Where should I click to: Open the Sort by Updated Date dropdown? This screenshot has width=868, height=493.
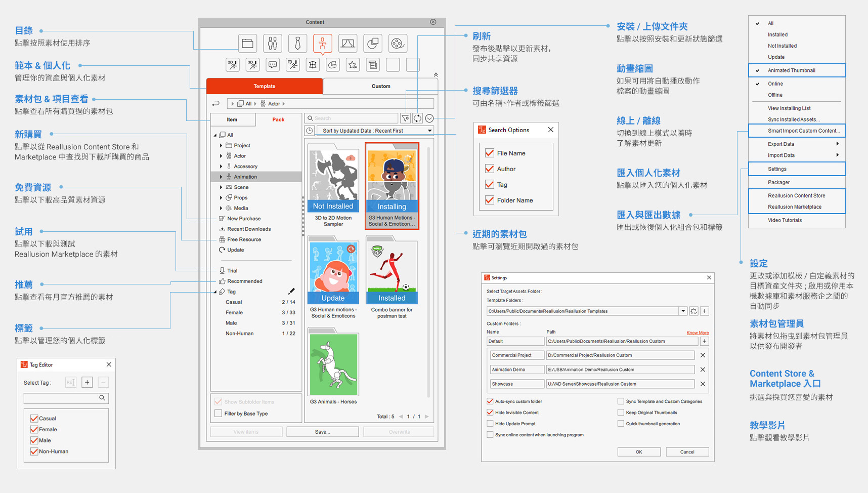375,131
